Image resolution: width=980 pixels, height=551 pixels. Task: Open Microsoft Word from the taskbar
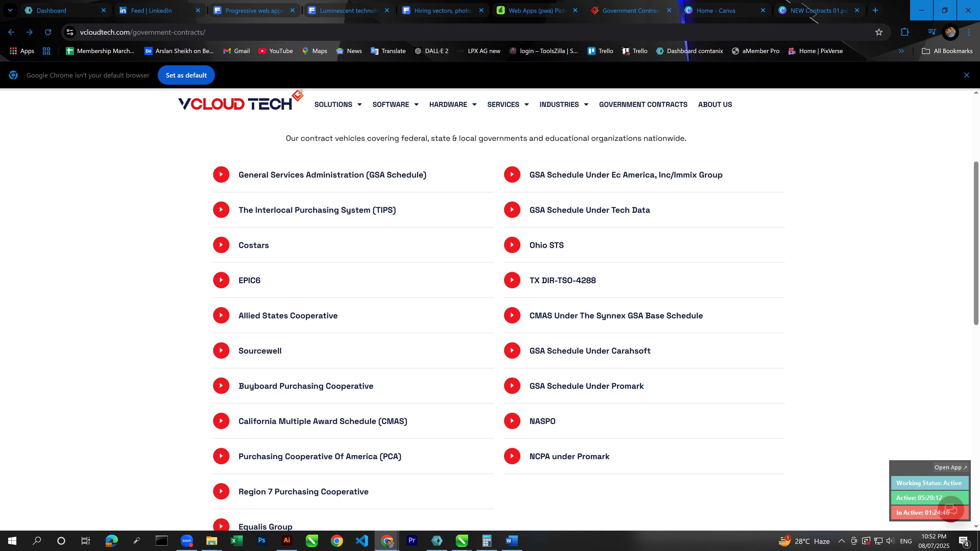tap(512, 540)
